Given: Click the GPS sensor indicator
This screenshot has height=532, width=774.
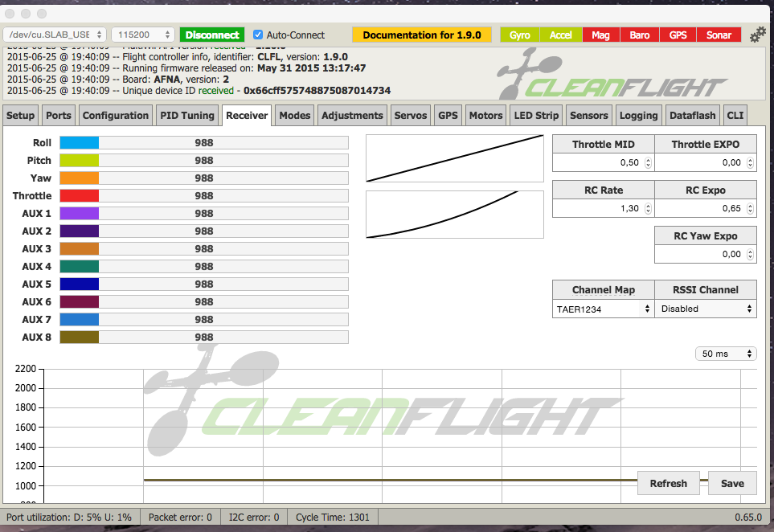Looking at the screenshot, I should point(678,35).
